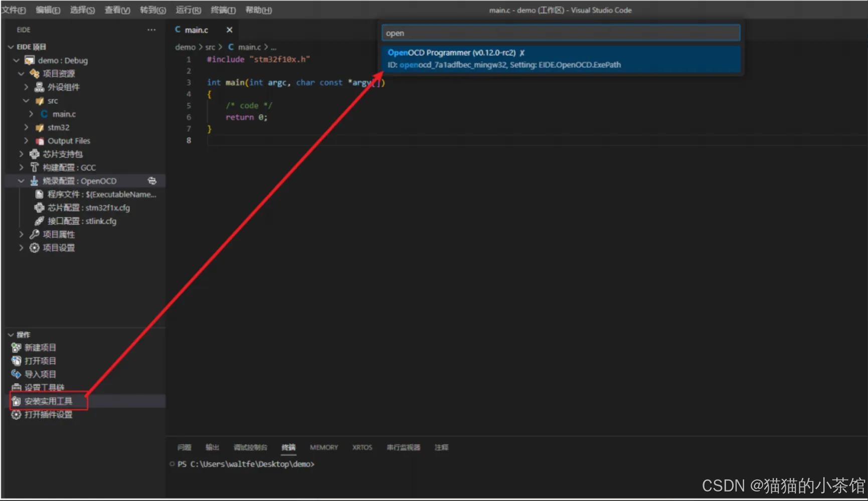Viewport: 868px width, 501px height.
Task: Expand the 项目设置 node
Action: pyautogui.click(x=21, y=248)
